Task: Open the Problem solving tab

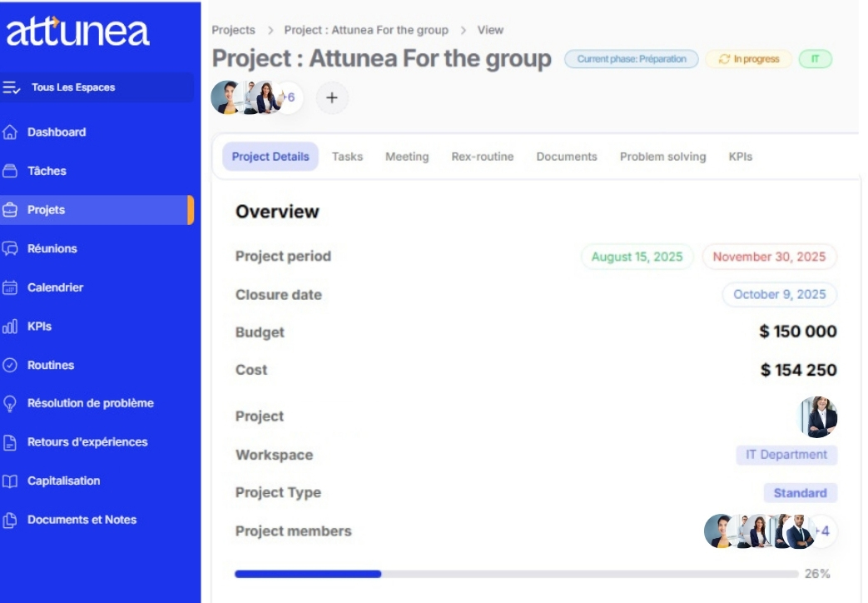Action: [x=662, y=157]
